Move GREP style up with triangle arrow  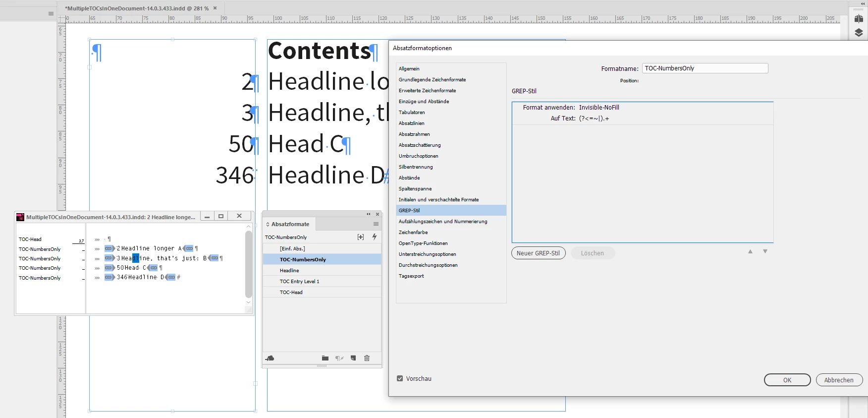point(750,251)
